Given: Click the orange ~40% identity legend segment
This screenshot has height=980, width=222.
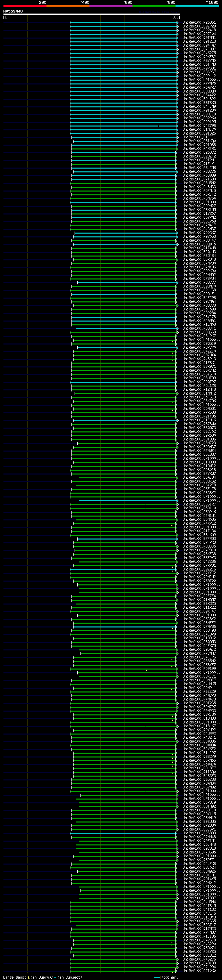Looking at the screenshot, I should pos(68,6).
